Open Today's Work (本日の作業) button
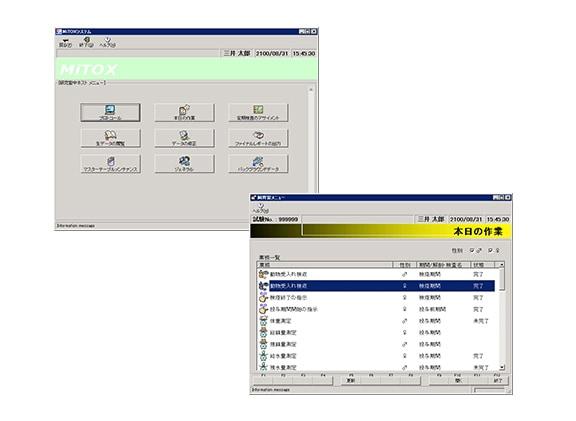Screen dimensions: 576x421 184,112
